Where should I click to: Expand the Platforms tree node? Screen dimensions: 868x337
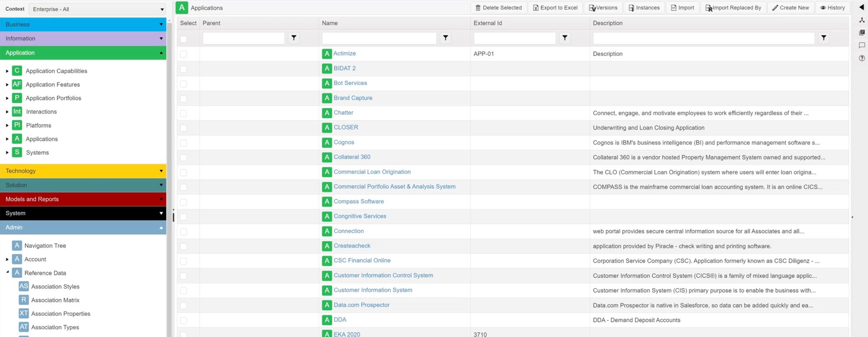click(x=7, y=125)
